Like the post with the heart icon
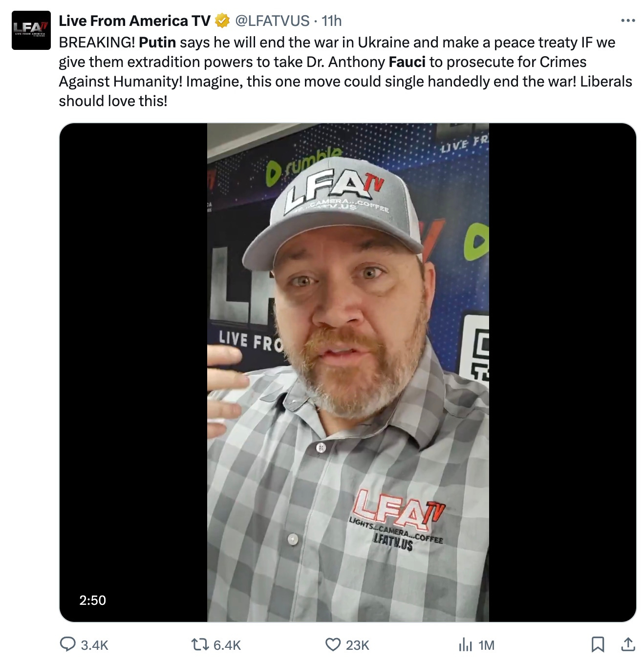The image size is (644, 662). coord(333,644)
